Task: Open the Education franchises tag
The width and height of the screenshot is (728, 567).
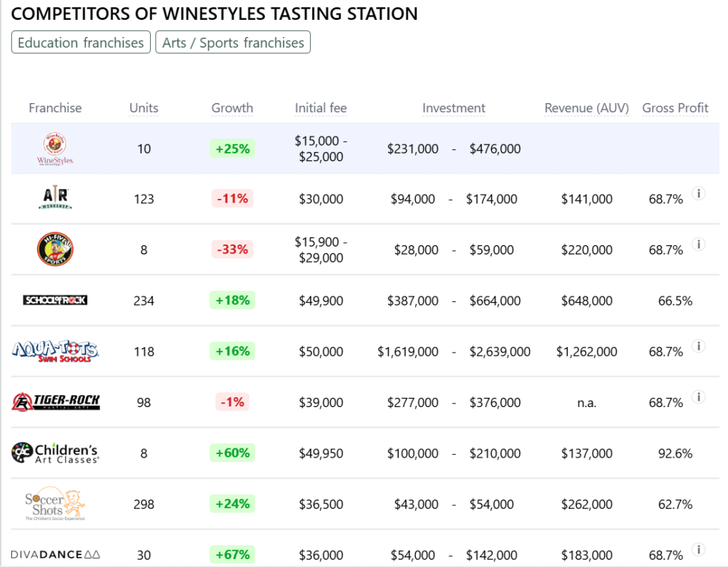Action: coord(81,42)
